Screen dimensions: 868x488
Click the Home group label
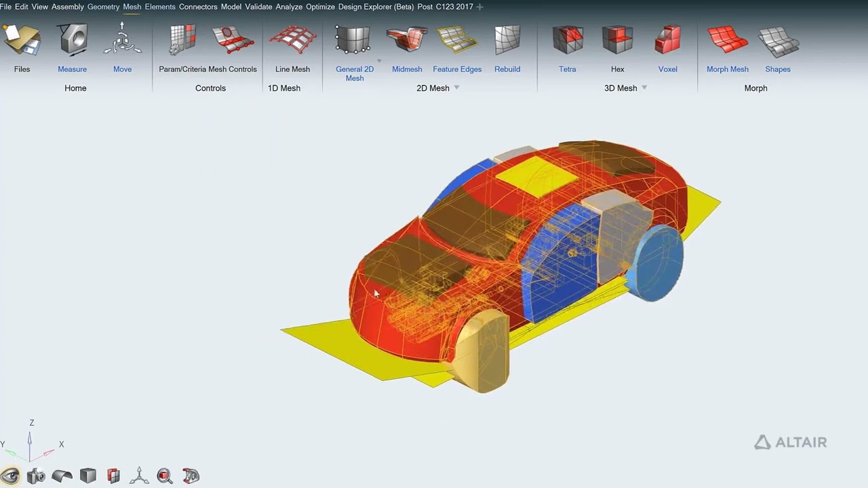coord(75,88)
